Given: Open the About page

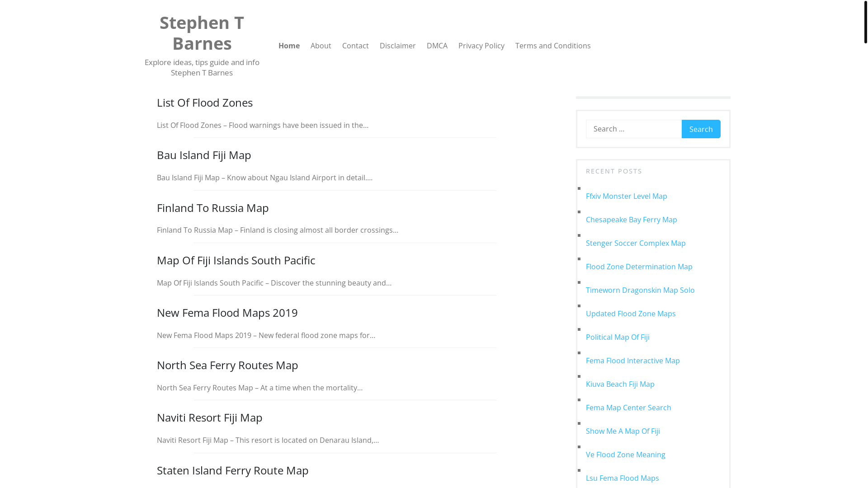Looking at the screenshot, I should point(321,46).
